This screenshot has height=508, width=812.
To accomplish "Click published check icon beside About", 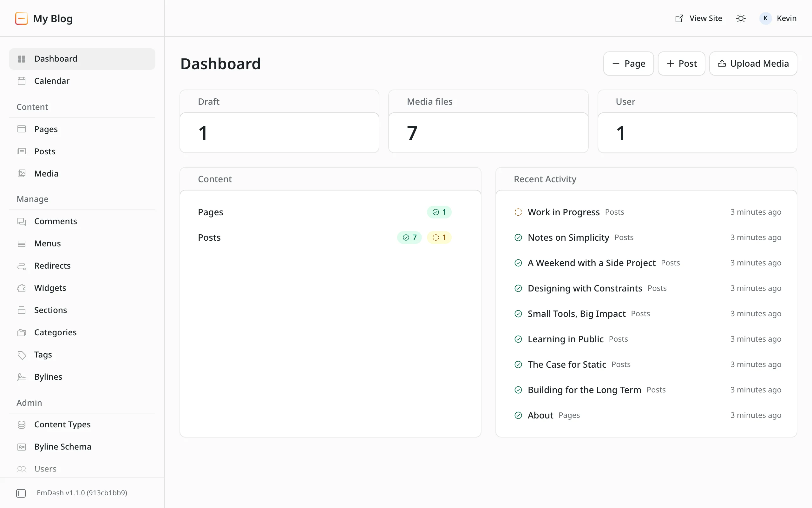I will point(518,415).
